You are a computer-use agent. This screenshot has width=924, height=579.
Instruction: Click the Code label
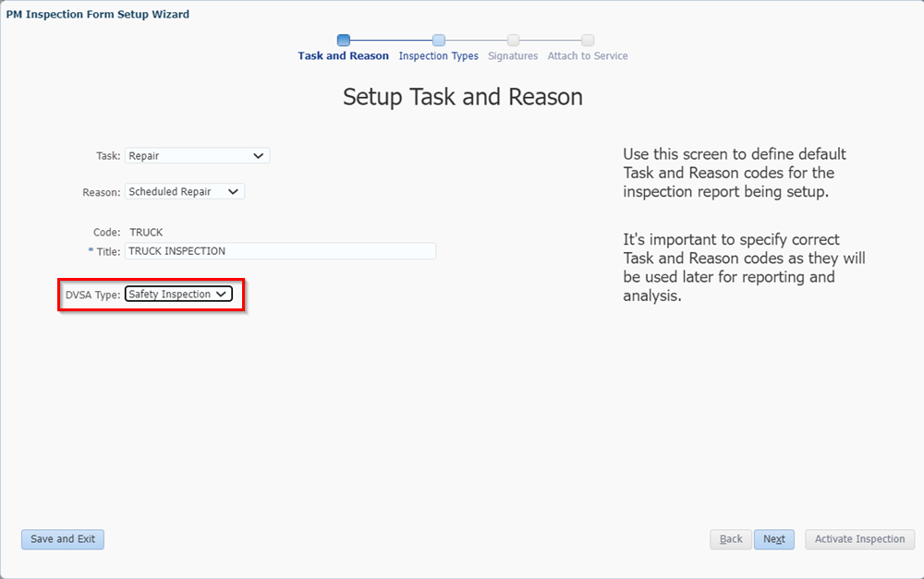[x=106, y=232]
